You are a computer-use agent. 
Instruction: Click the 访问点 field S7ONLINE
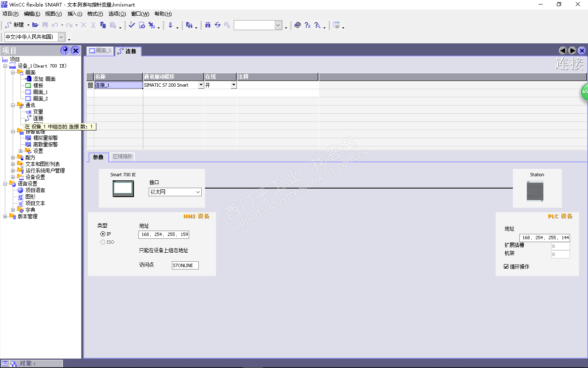point(185,265)
